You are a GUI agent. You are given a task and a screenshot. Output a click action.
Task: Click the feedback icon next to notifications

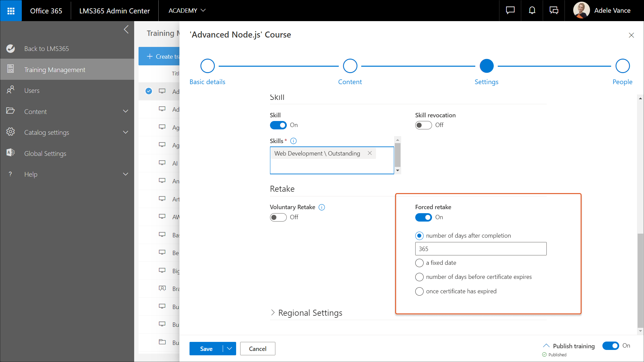tap(554, 10)
